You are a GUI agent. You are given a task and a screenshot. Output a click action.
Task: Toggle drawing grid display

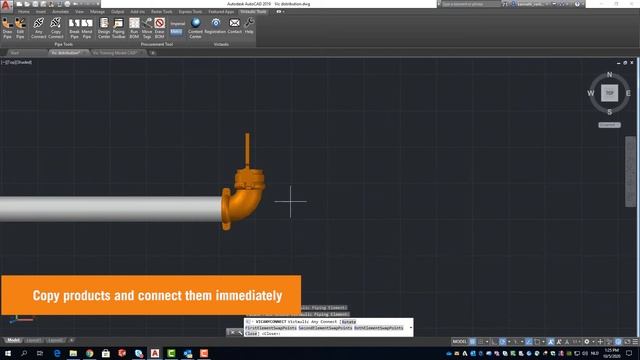(x=472, y=342)
